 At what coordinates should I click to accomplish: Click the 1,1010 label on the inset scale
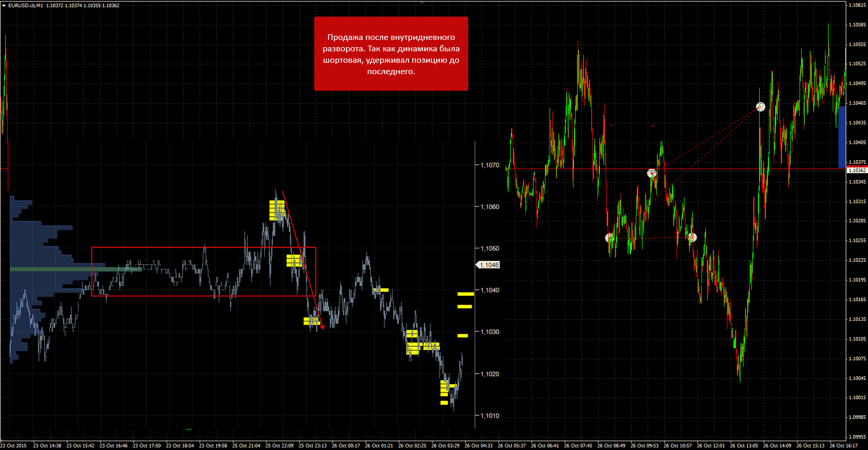(x=490, y=416)
